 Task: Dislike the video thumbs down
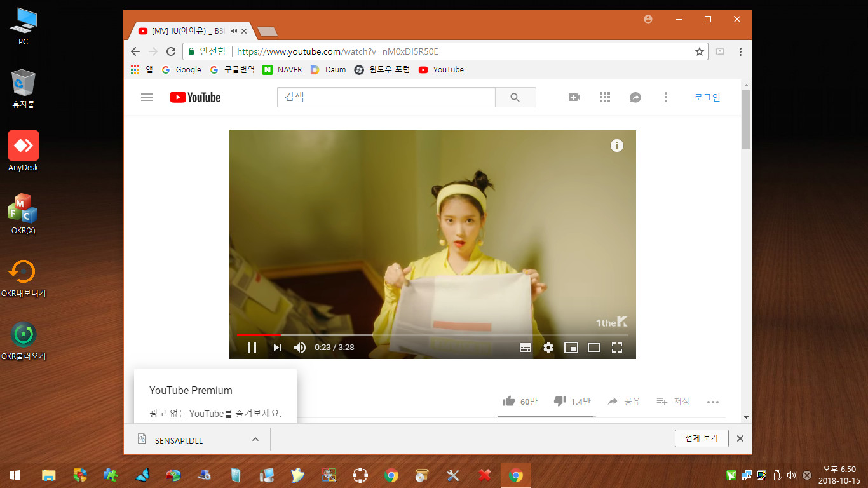(x=572, y=402)
